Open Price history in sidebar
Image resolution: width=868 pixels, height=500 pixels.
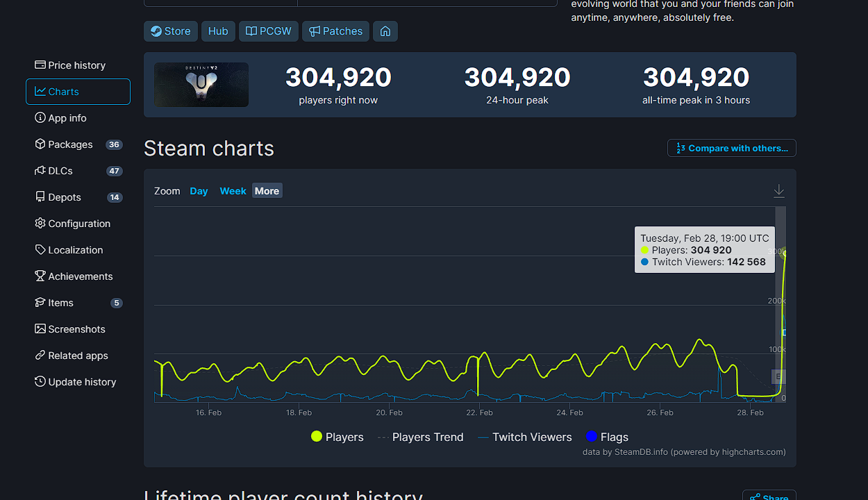tap(76, 65)
